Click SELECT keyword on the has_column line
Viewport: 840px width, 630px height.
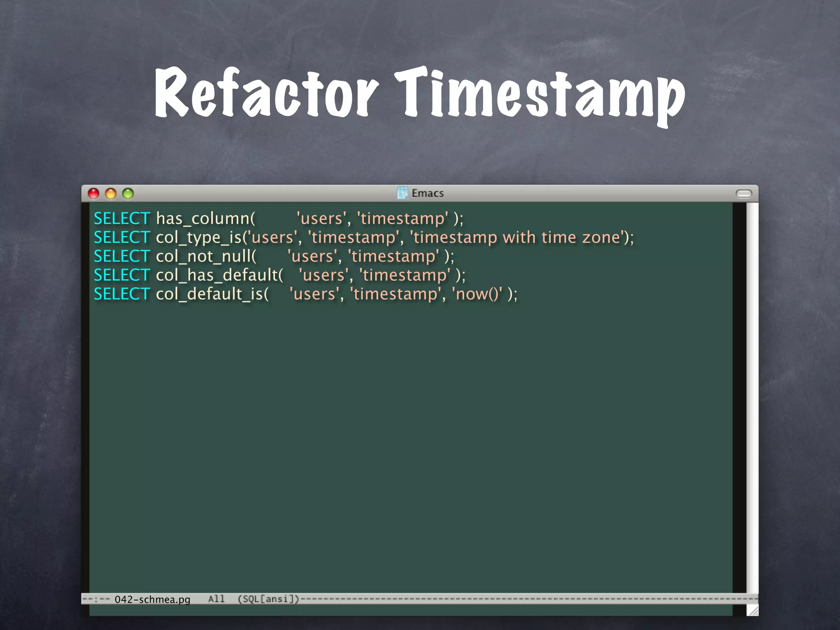point(122,219)
